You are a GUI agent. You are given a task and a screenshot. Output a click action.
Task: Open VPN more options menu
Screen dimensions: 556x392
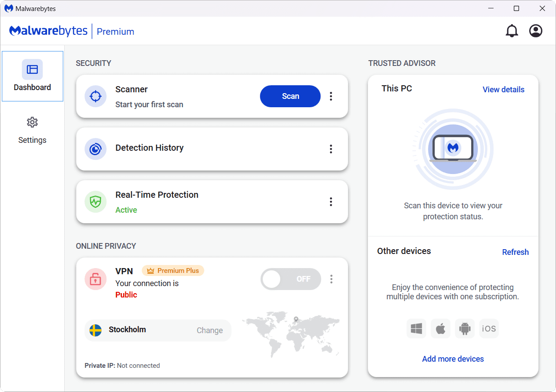pyautogui.click(x=331, y=279)
